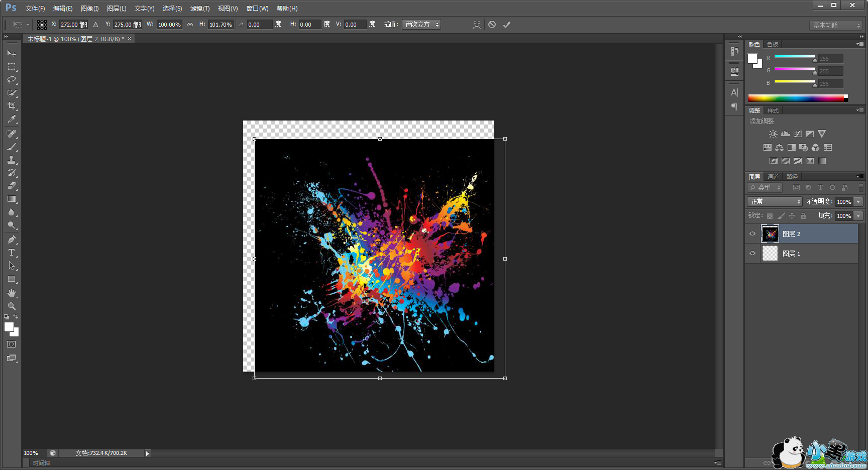868x470 pixels.
Task: Cancel the transform with cancel icon
Action: [492, 25]
